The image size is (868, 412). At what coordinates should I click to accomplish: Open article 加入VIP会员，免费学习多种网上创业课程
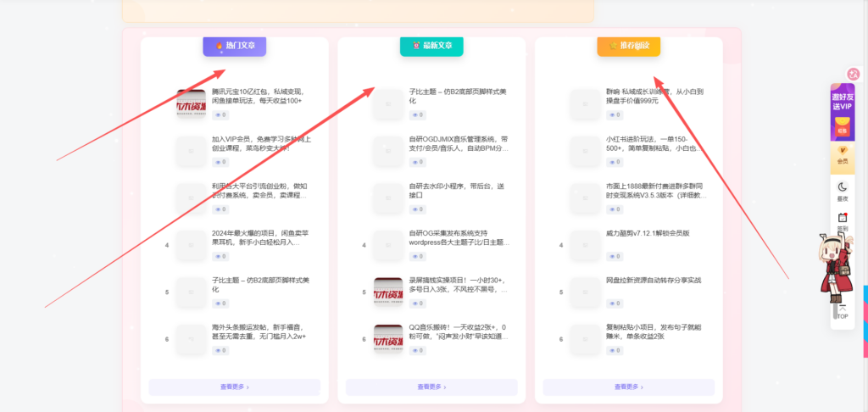tap(261, 143)
